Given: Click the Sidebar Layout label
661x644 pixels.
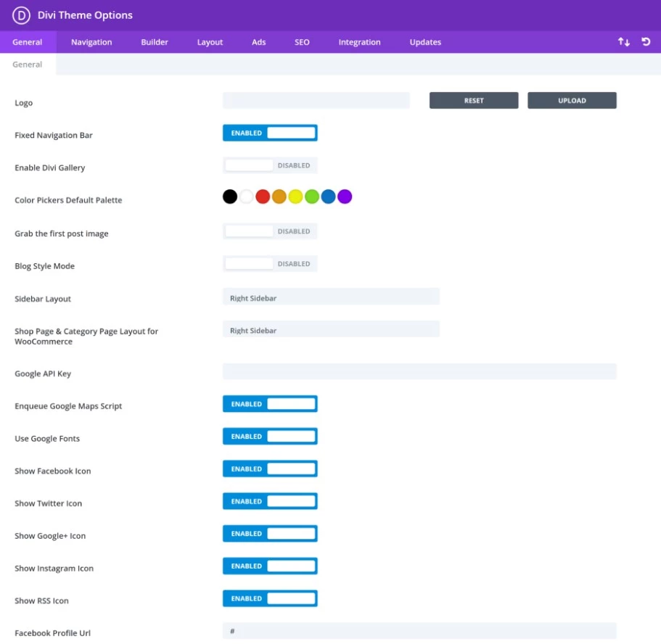Looking at the screenshot, I should [x=43, y=299].
